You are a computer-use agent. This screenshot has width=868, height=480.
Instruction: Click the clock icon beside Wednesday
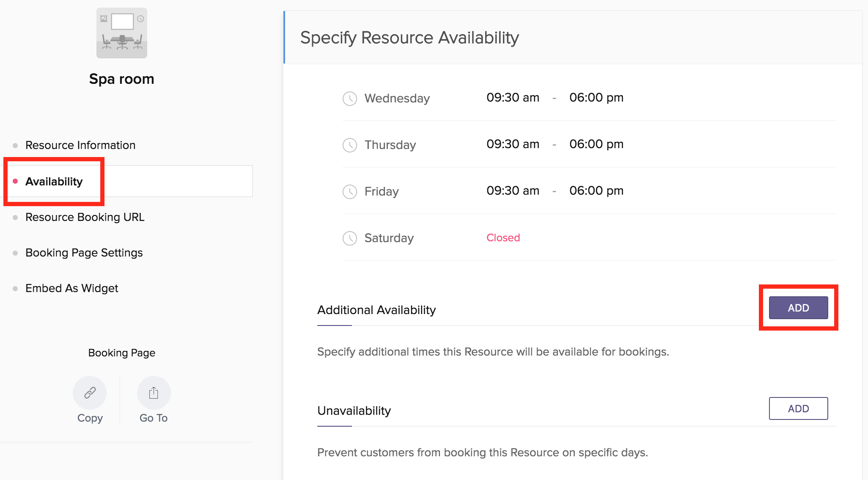(349, 99)
